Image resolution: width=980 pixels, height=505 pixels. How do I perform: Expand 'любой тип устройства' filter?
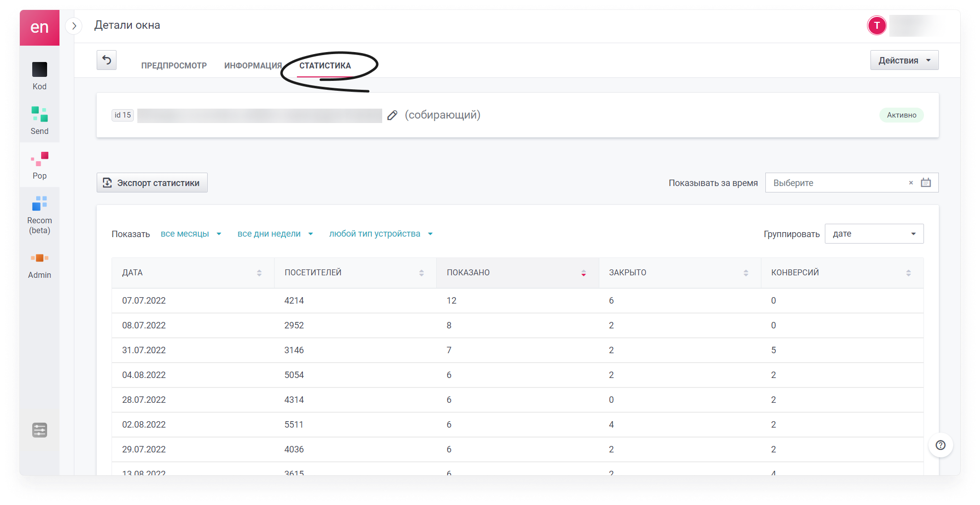[x=381, y=234]
